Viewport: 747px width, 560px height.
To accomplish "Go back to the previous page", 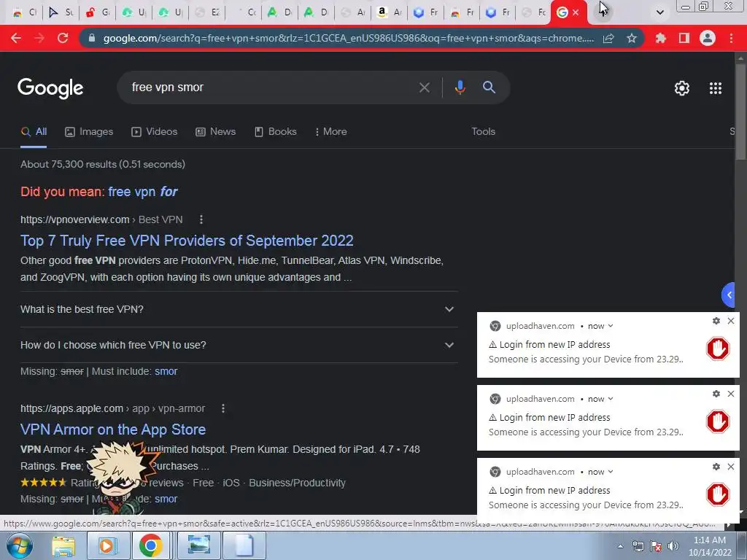I will click(x=16, y=38).
